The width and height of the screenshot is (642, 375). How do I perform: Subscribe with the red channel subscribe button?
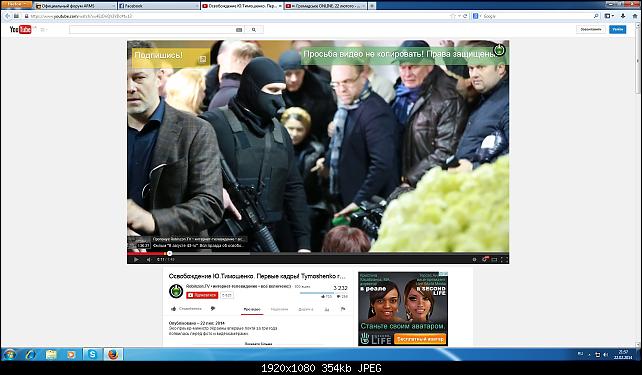202,295
